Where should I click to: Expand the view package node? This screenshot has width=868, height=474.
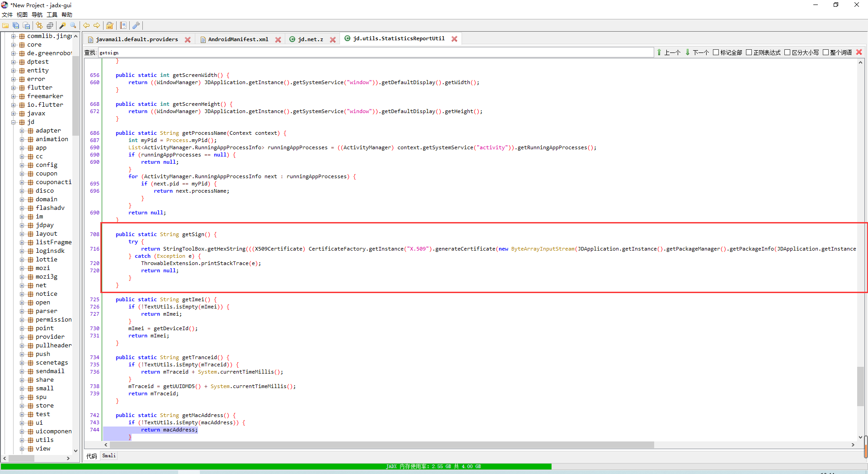22,449
